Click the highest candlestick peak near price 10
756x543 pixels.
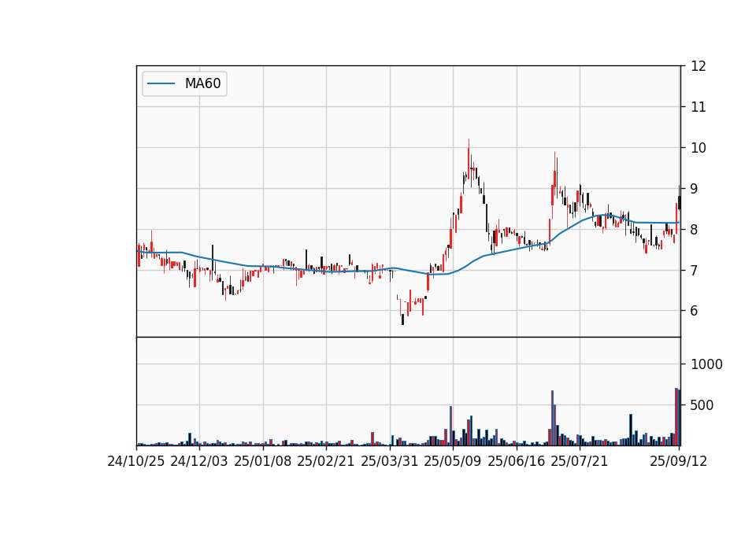pos(469,158)
